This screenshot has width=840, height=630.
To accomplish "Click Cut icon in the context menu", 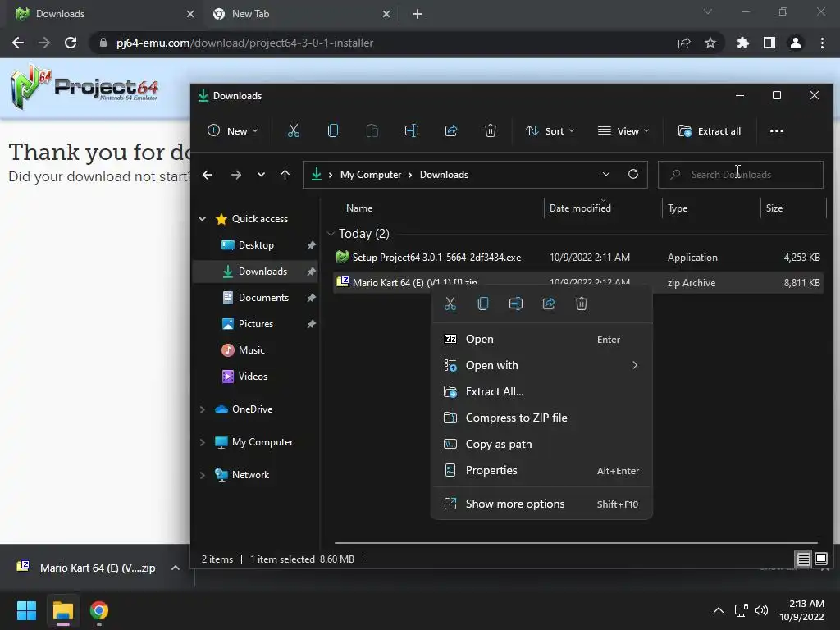I will [x=450, y=304].
